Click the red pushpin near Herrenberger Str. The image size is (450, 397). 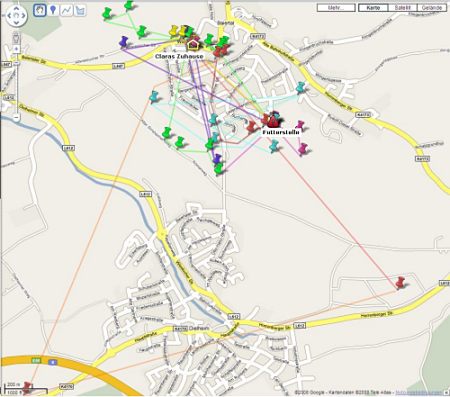[400, 283]
